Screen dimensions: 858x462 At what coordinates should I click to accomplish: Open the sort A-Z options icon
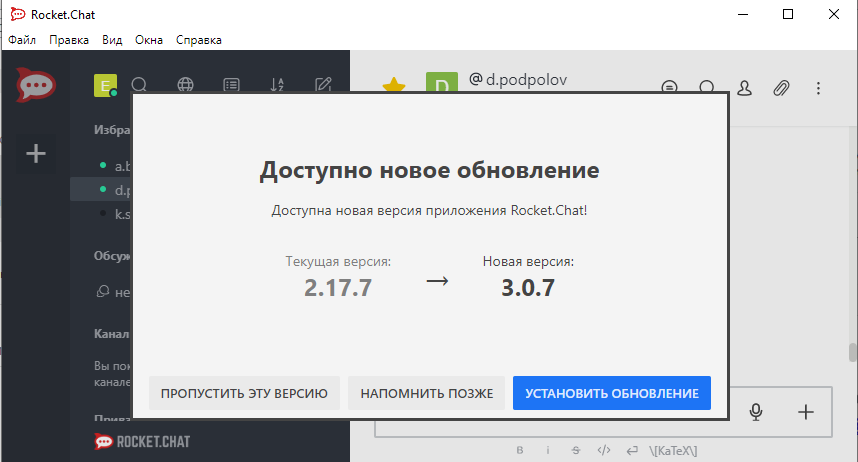click(277, 85)
